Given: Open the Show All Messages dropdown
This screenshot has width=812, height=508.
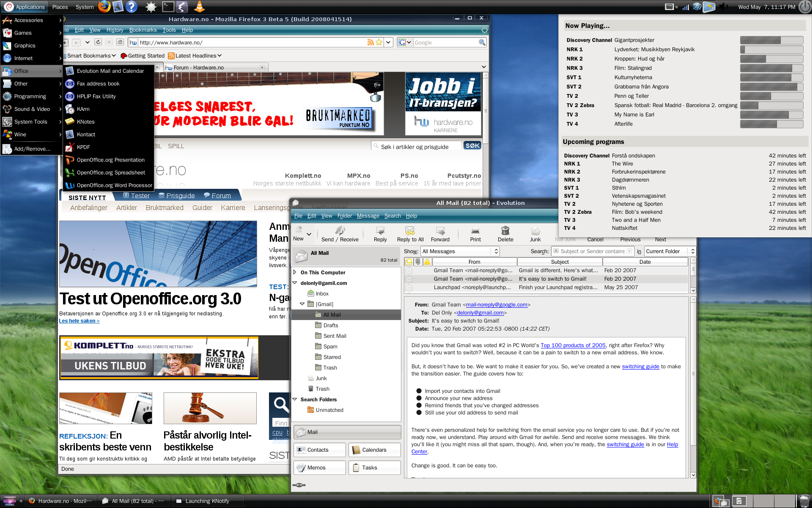Looking at the screenshot, I should point(460,251).
